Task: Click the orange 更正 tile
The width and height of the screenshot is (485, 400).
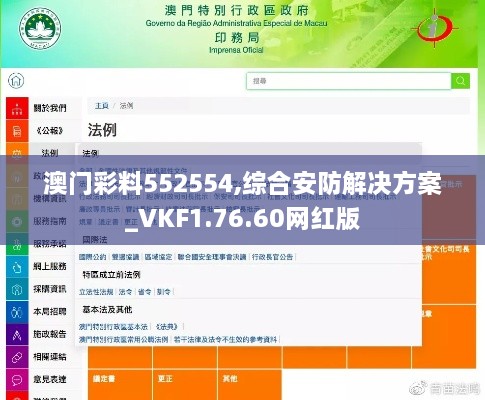Action: [x=185, y=384]
